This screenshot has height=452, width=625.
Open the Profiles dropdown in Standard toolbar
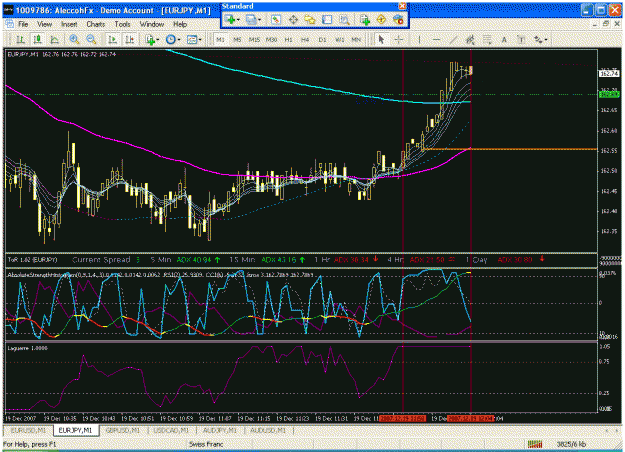[x=253, y=20]
